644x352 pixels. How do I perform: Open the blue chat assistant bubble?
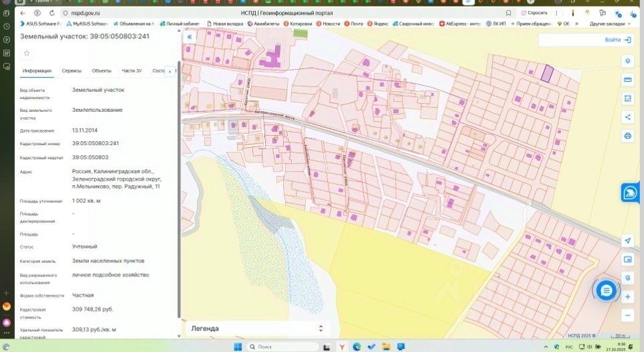point(606,290)
